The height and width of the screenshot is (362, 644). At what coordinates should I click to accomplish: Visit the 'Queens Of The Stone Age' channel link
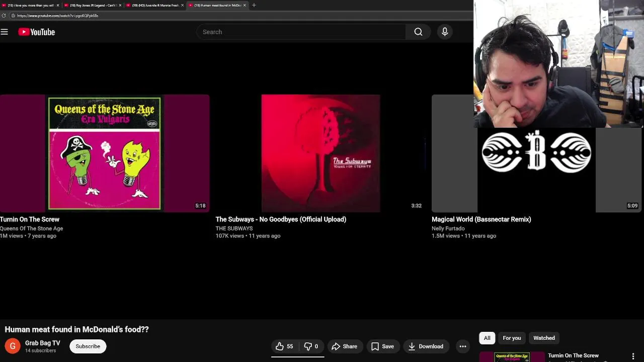[31, 228]
